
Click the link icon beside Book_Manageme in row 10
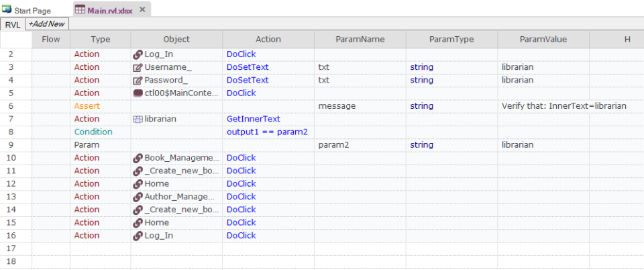pos(138,158)
